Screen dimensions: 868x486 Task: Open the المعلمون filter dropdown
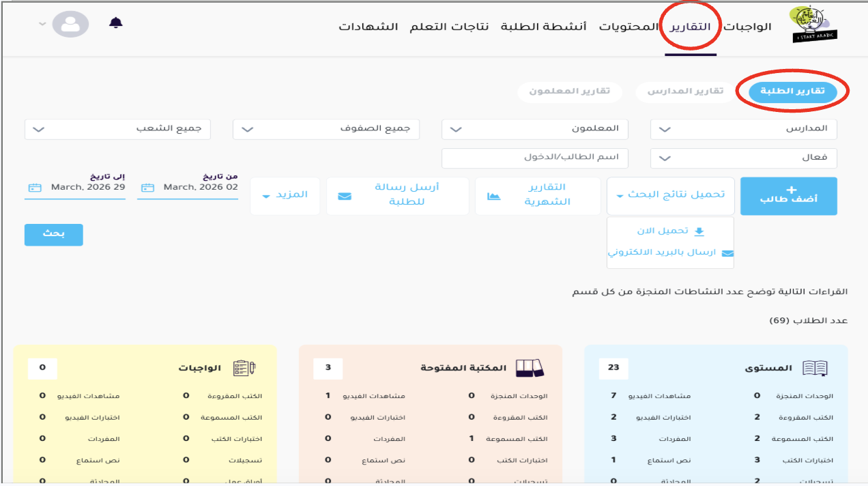534,129
